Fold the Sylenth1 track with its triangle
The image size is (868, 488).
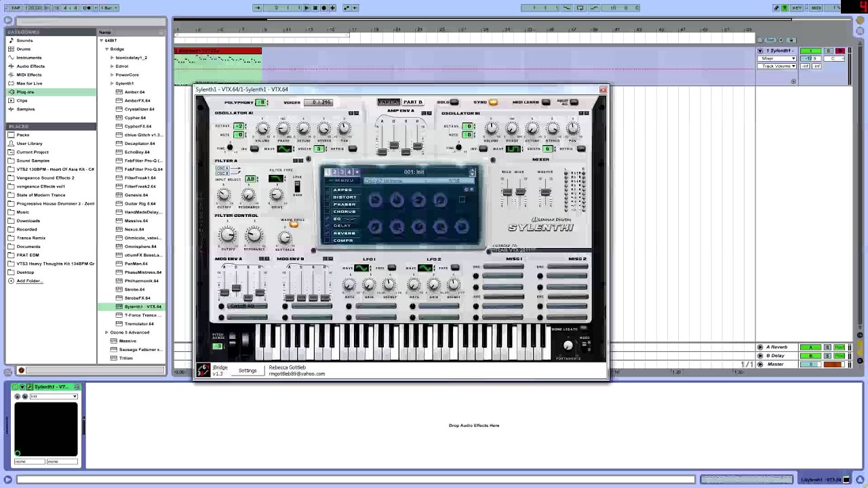(760, 51)
